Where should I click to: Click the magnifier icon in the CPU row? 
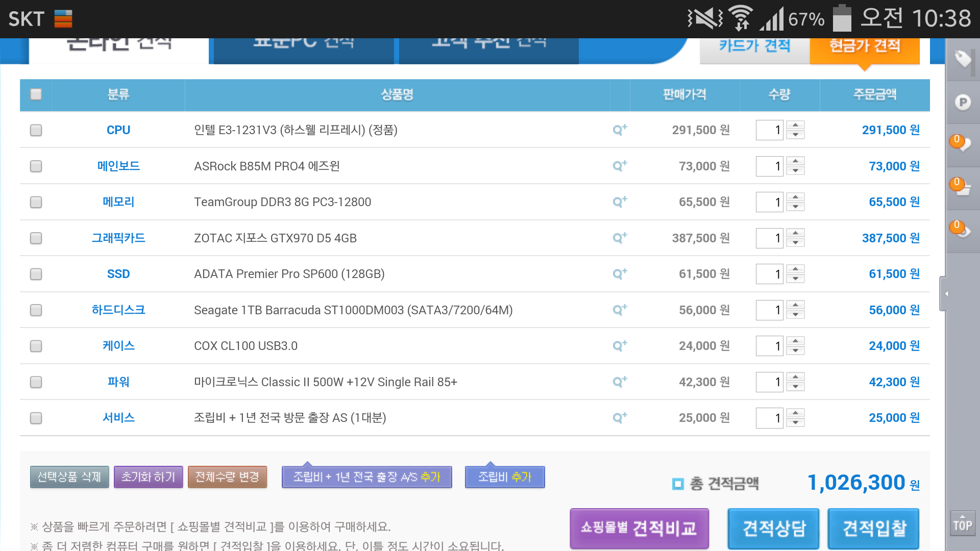pos(620,130)
